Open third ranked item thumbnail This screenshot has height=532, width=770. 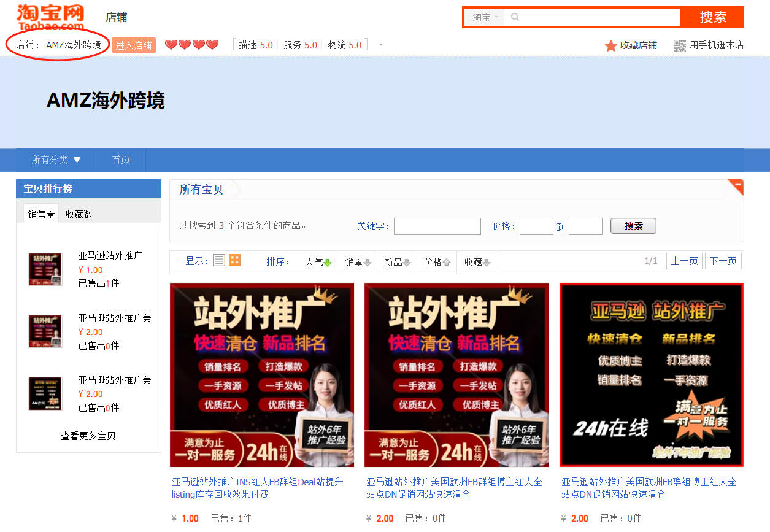click(45, 393)
